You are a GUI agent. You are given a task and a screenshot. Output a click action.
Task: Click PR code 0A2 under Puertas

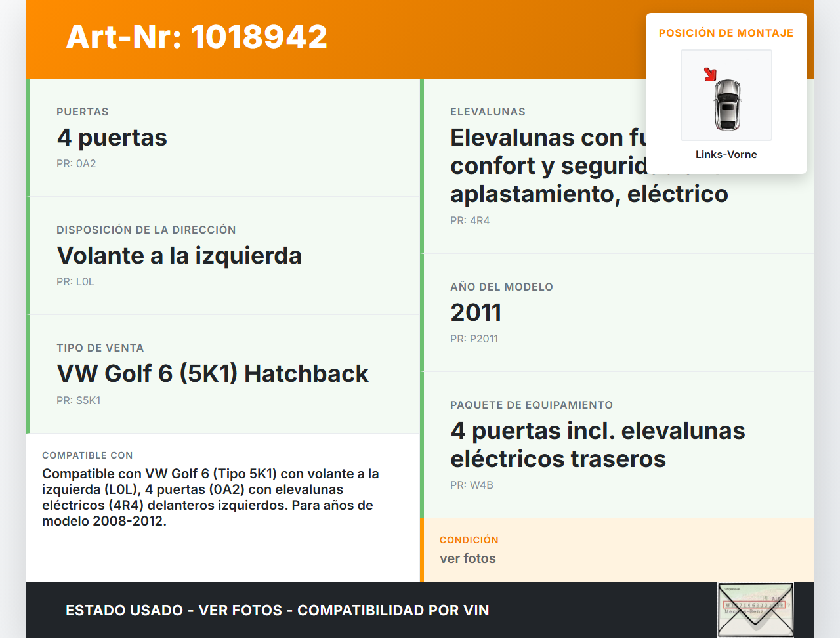click(76, 164)
